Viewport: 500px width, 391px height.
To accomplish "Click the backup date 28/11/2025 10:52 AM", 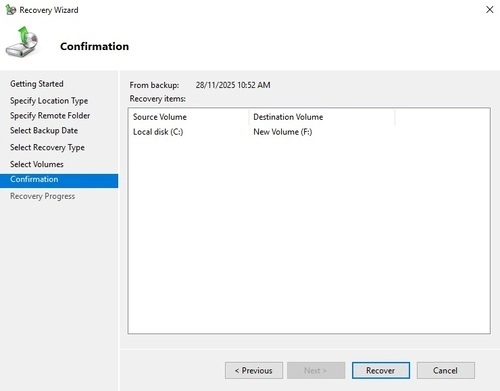I will (233, 85).
